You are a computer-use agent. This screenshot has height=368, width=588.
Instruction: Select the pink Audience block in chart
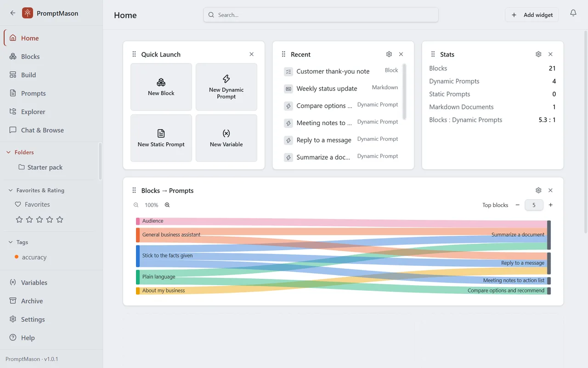coord(138,221)
